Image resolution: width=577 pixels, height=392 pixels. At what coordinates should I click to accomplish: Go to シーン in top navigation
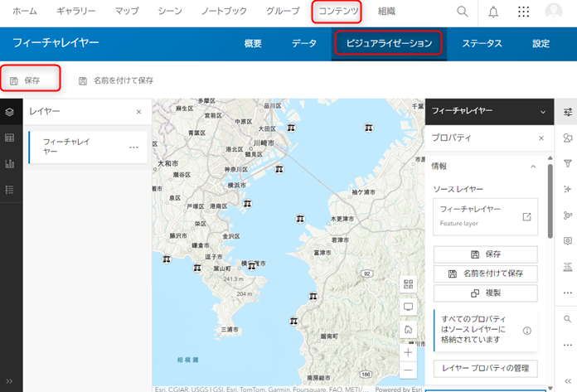pos(170,12)
